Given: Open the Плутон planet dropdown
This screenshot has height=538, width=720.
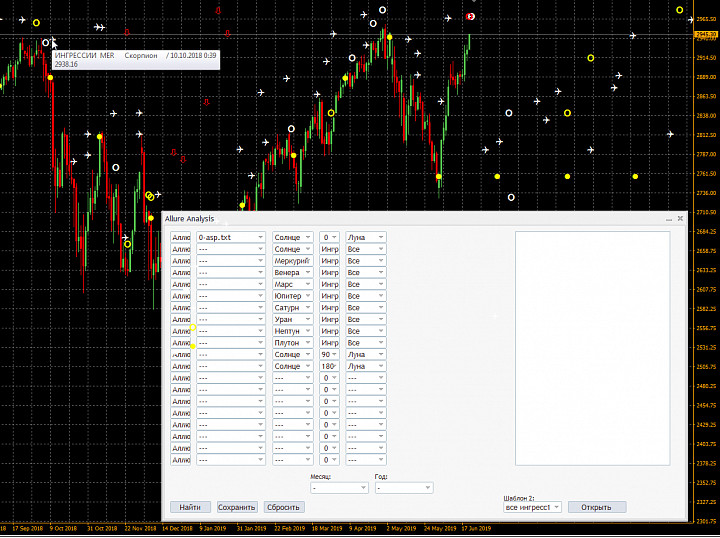Looking at the screenshot, I should (292, 343).
